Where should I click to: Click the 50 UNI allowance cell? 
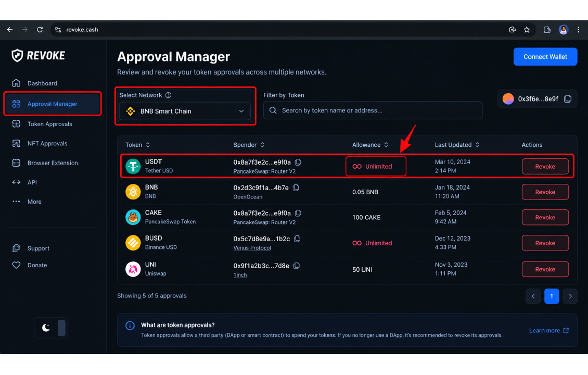(x=362, y=269)
